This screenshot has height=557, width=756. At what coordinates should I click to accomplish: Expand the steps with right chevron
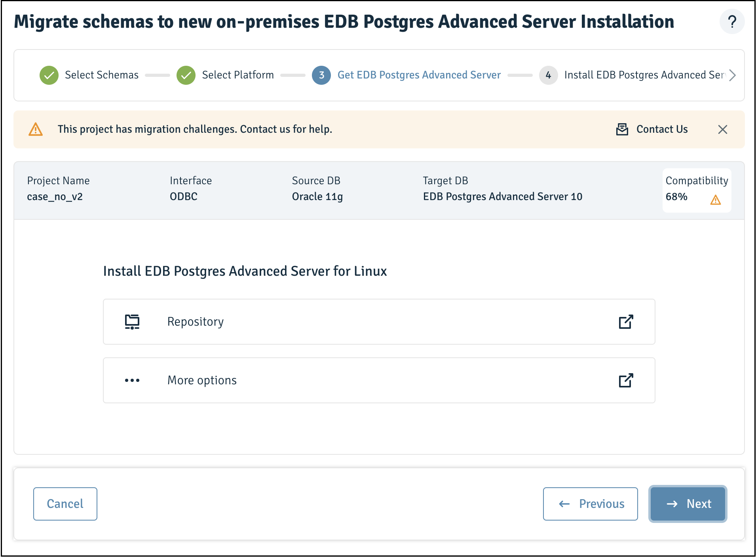point(732,75)
